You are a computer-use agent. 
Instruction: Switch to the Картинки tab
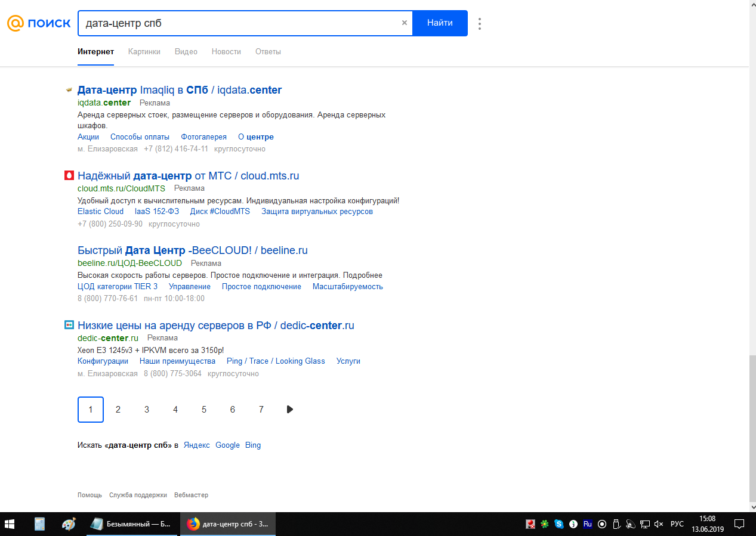coord(144,52)
